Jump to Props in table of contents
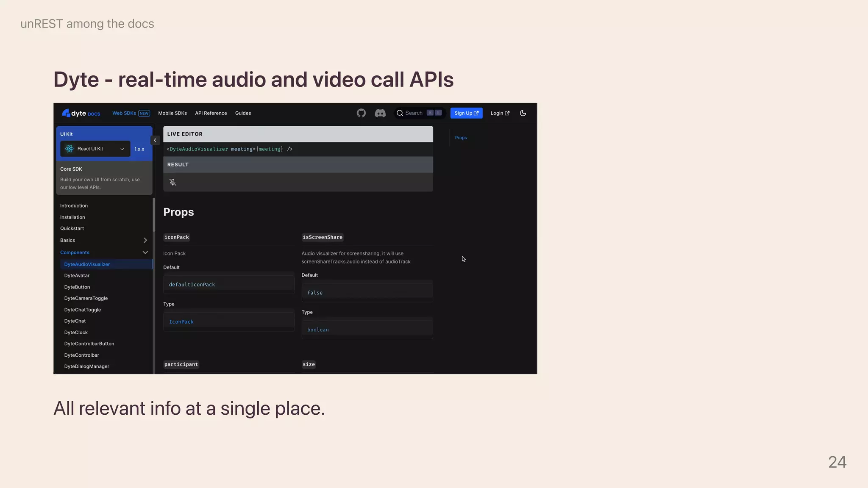This screenshot has height=488, width=868. pyautogui.click(x=461, y=138)
